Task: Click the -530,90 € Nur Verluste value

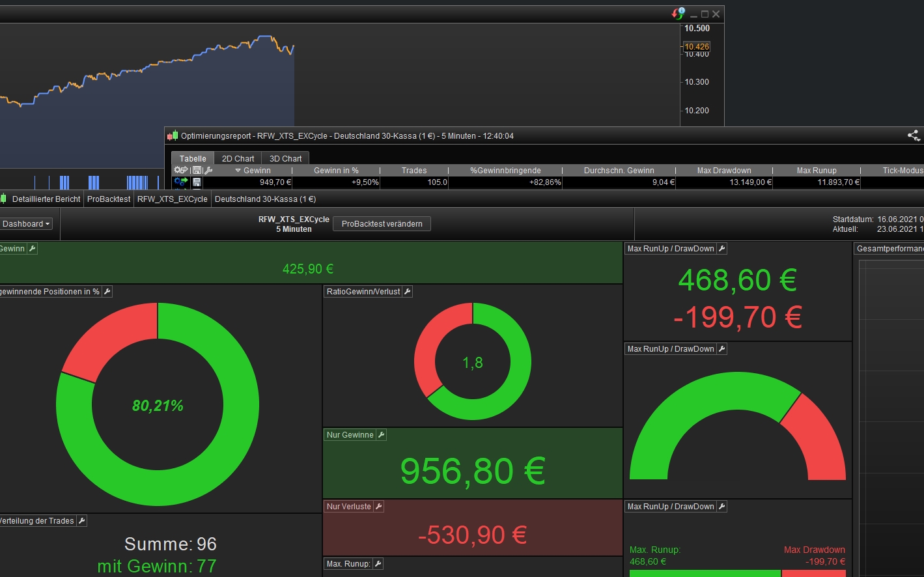Action: coord(473,535)
